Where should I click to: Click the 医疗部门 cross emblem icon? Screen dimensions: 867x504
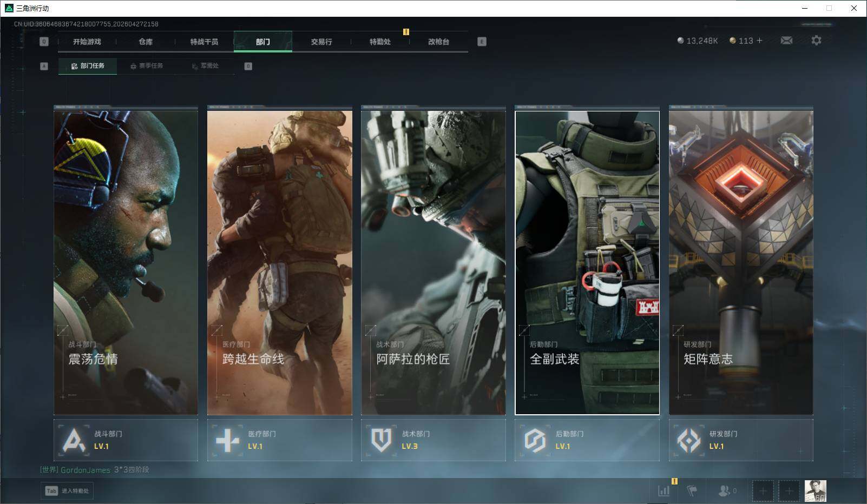(227, 440)
